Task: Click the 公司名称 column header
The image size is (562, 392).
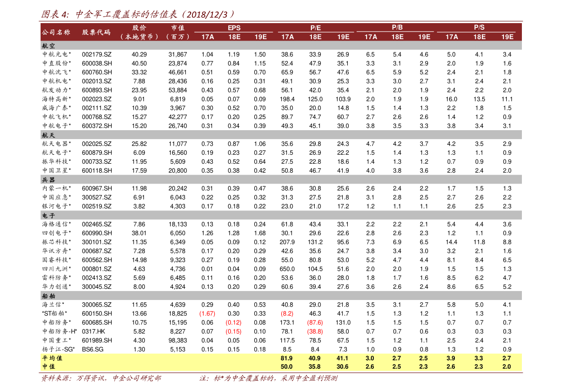Action: (x=56, y=32)
